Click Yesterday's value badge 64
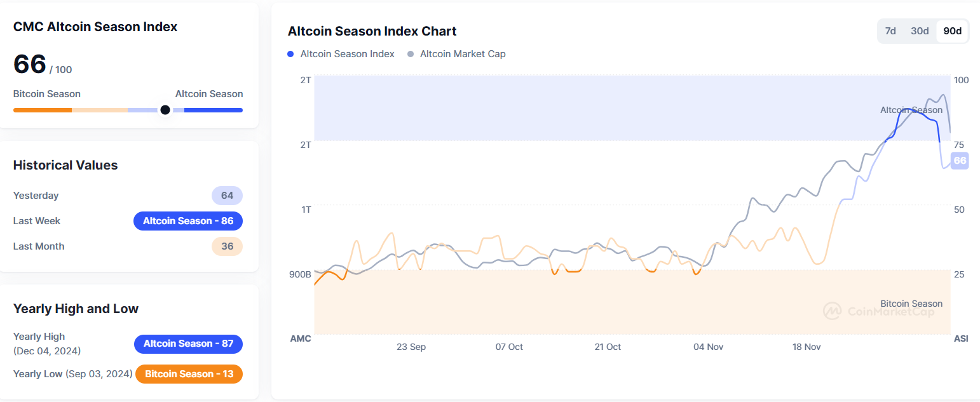 pyautogui.click(x=227, y=196)
